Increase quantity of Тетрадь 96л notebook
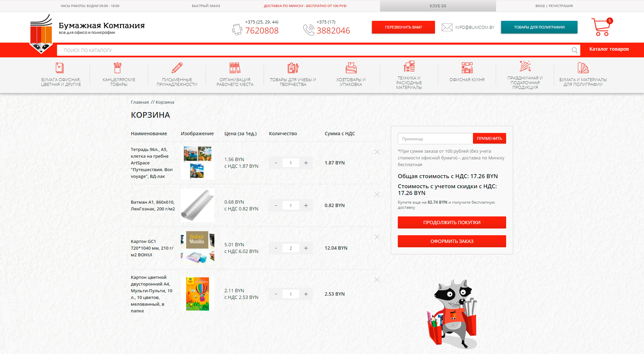This screenshot has width=644, height=354. tap(306, 163)
